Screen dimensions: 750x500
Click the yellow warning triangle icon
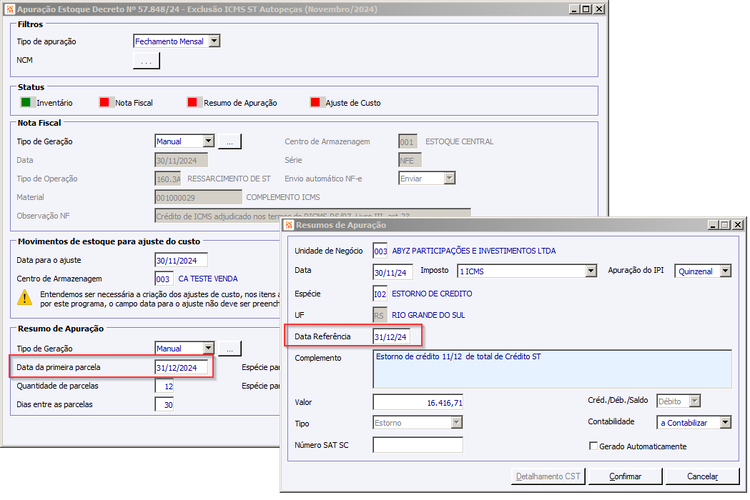pos(24,298)
